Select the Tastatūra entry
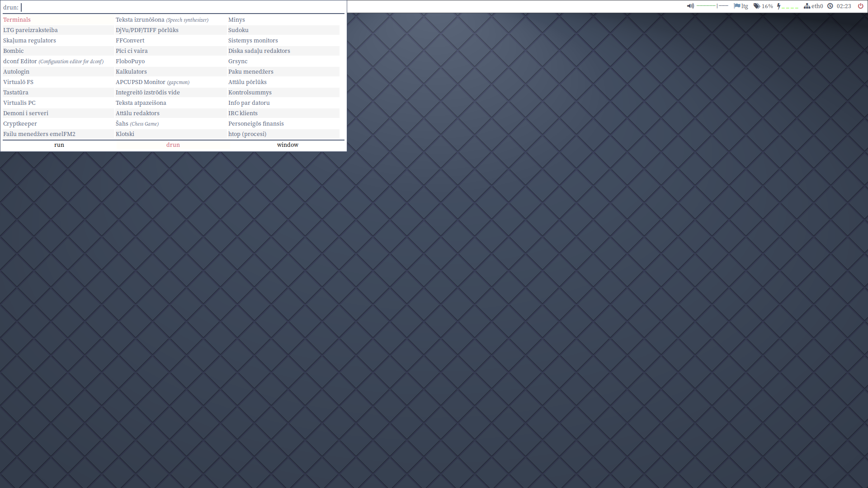Screen dimensions: 868x488 coord(58,93)
